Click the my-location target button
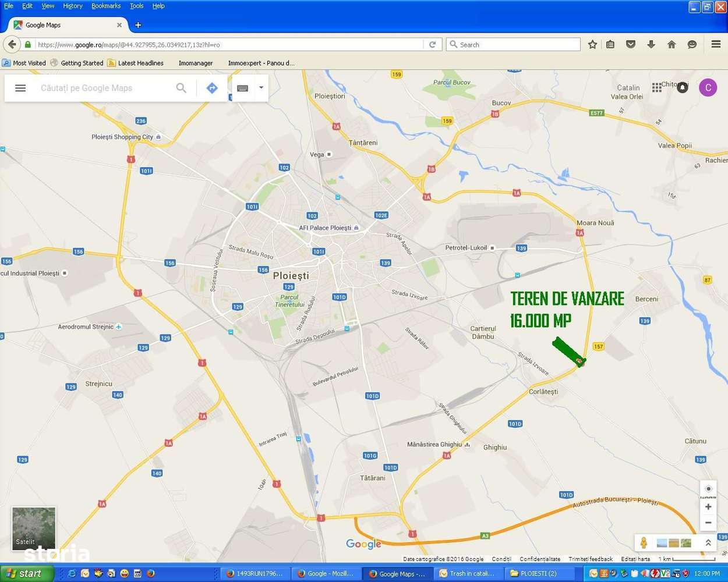The height and width of the screenshot is (582, 728). pos(708,489)
